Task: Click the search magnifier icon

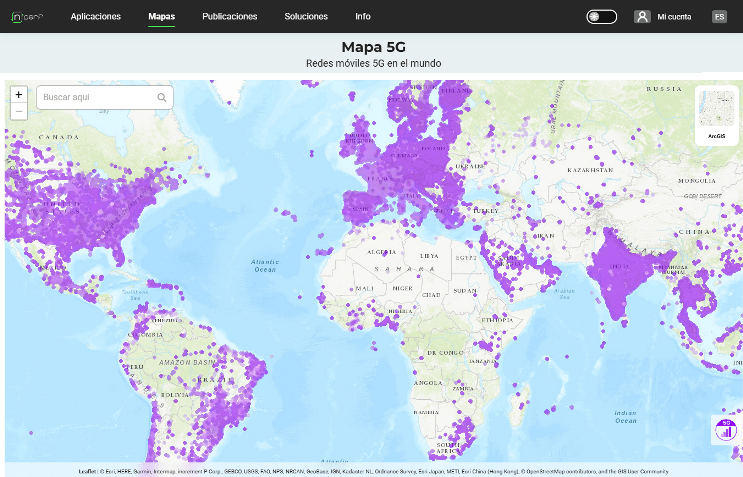Action: 162,98
